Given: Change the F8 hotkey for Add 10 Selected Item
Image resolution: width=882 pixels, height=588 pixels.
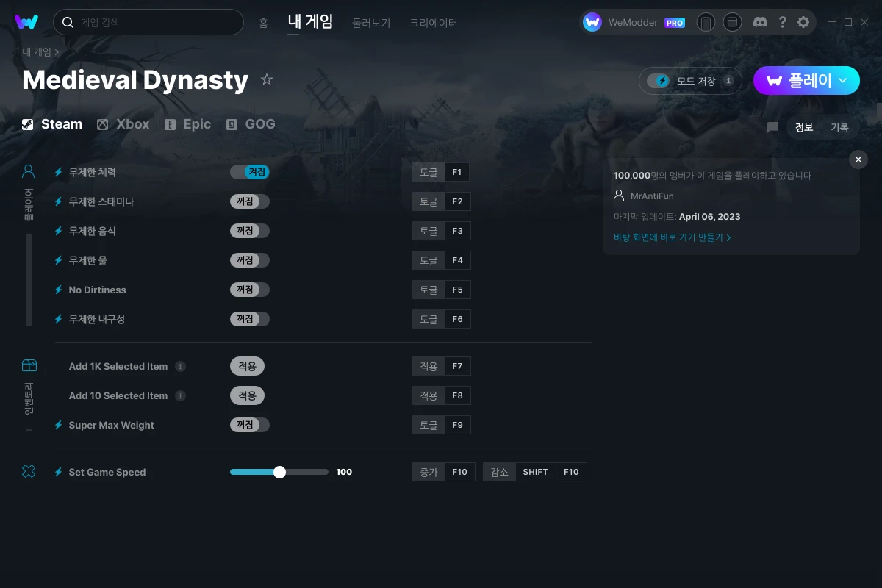Looking at the screenshot, I should pos(441,395).
